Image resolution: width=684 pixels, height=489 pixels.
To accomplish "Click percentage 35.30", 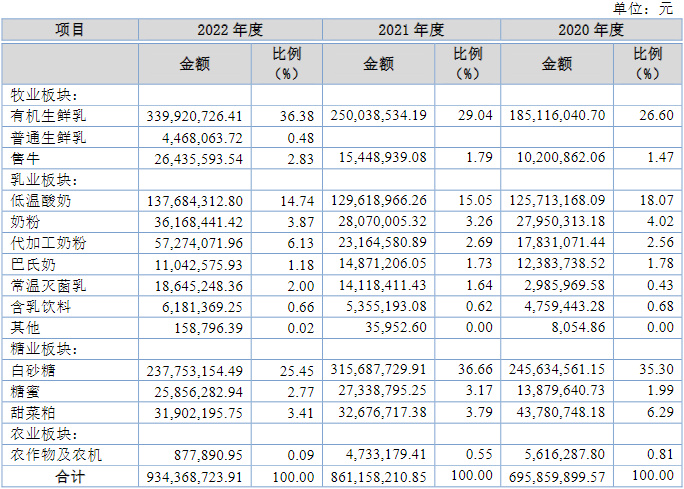I will pyautogui.click(x=657, y=369).
